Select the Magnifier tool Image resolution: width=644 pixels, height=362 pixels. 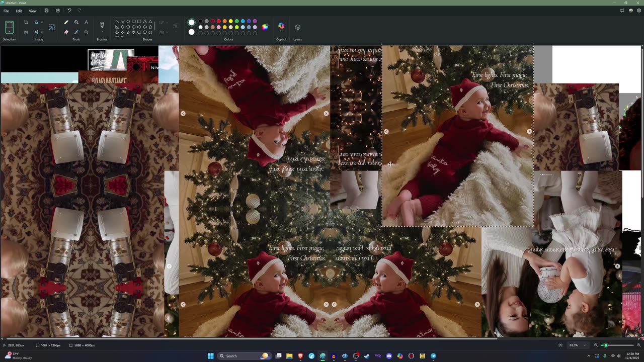tap(86, 32)
